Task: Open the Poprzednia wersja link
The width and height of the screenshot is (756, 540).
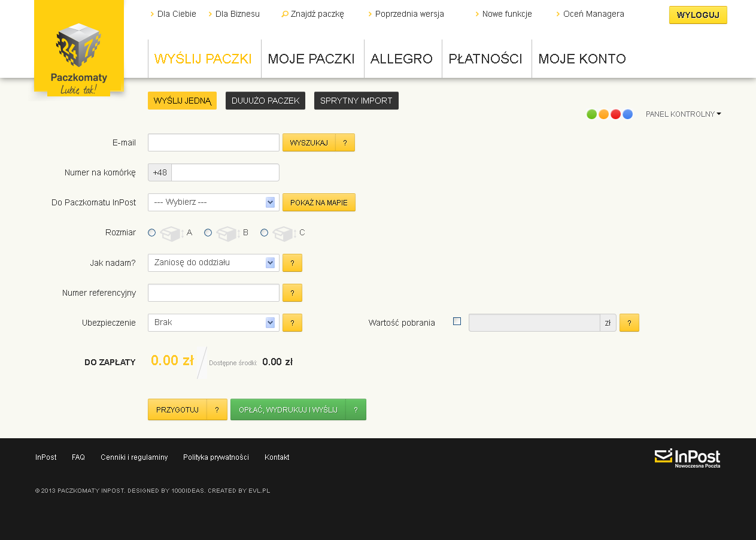Action: tap(409, 14)
